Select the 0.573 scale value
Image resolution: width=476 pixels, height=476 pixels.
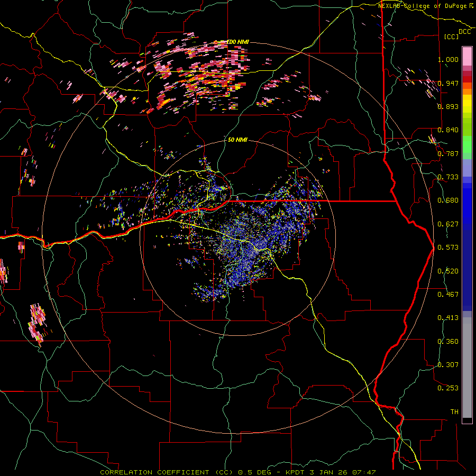click(448, 248)
